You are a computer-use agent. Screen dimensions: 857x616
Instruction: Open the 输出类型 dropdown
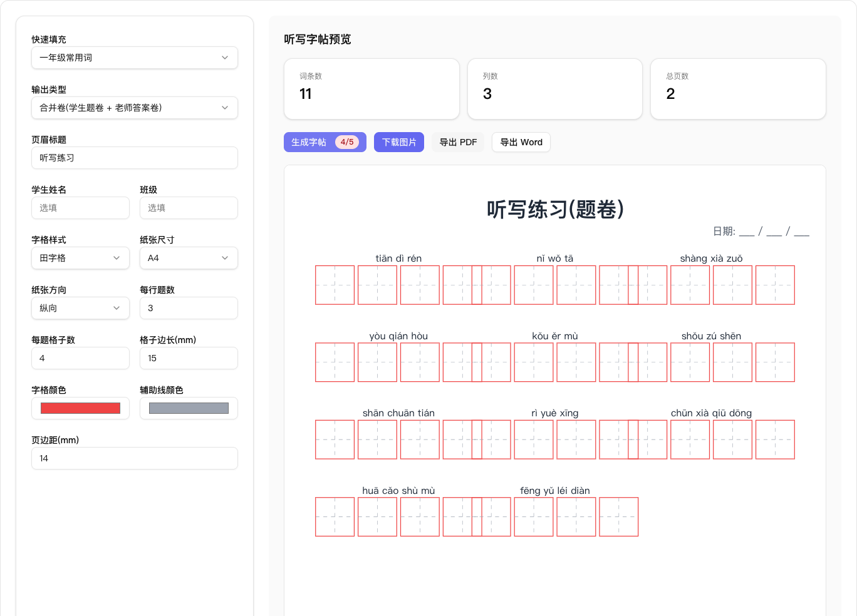tap(135, 108)
